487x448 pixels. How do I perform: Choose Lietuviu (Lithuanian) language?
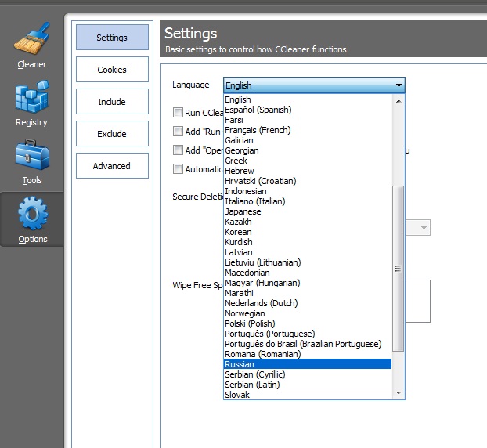pyautogui.click(x=308, y=262)
